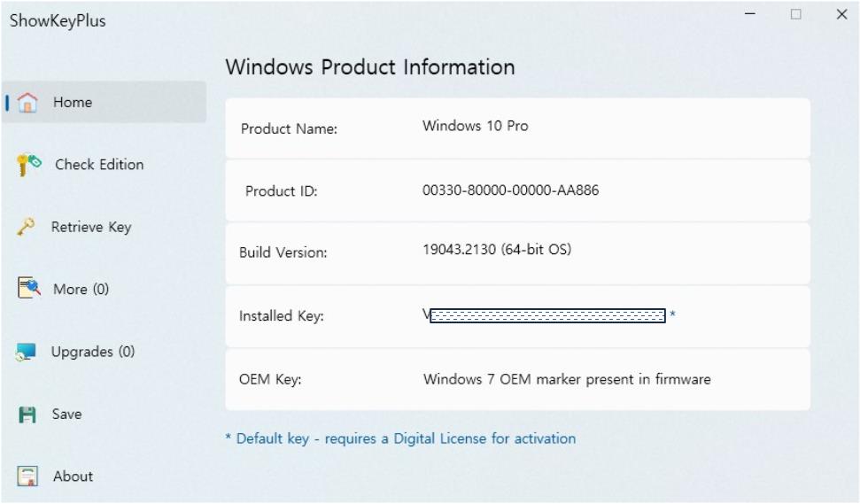The height and width of the screenshot is (504, 860).
Task: Click the Upgrades monitor icon
Action: point(26,352)
